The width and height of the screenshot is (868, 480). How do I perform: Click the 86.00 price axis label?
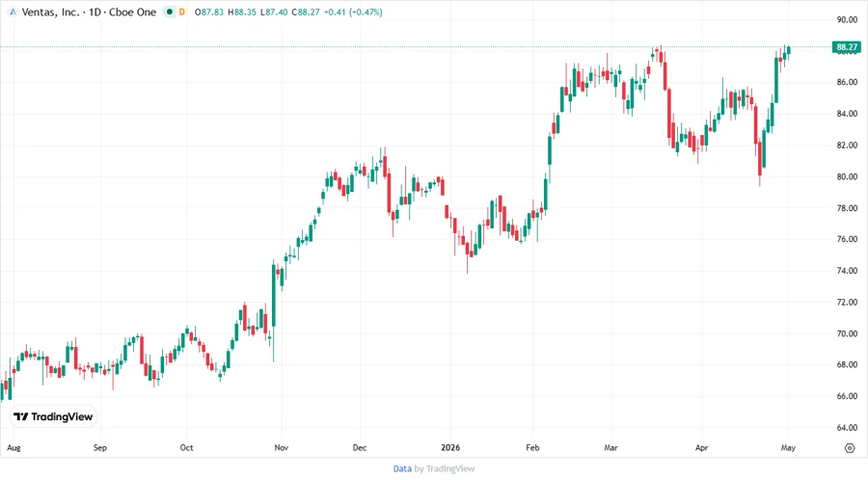847,82
